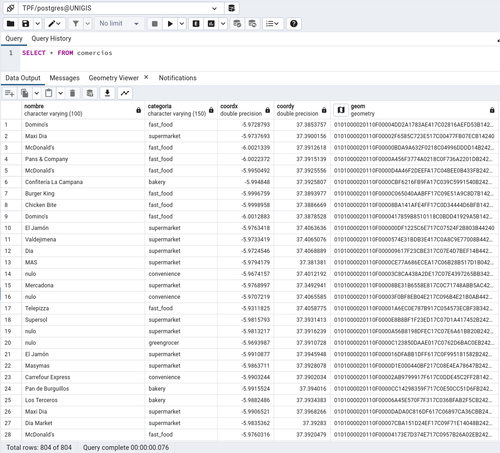The width and height of the screenshot is (500, 453).
Task: Expand the Explain options dropdown arrow
Action: 223,24
